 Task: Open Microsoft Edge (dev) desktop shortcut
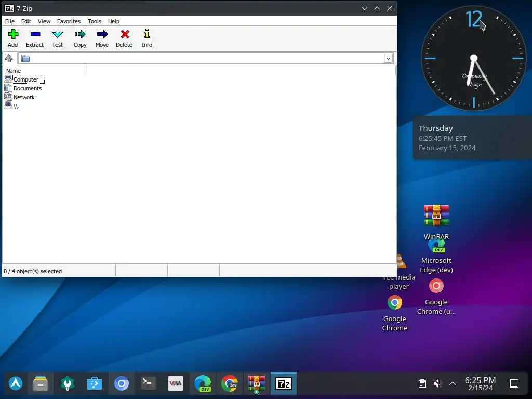tap(436, 257)
